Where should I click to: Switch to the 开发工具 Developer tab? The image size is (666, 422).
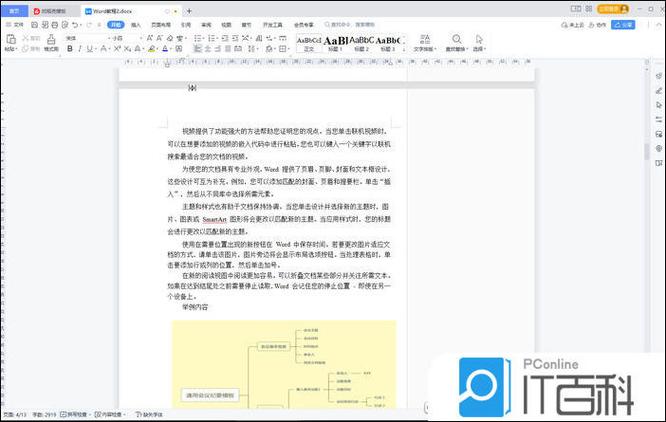click(x=273, y=25)
